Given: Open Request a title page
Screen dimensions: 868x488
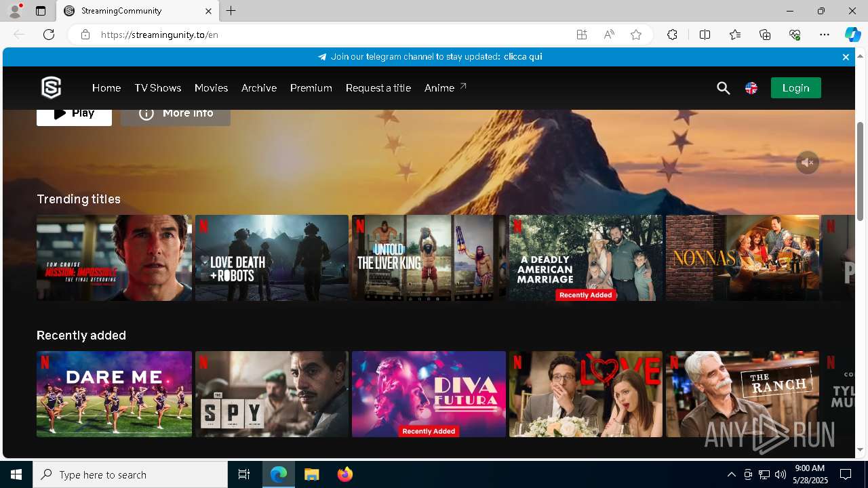Looking at the screenshot, I should coord(378,88).
